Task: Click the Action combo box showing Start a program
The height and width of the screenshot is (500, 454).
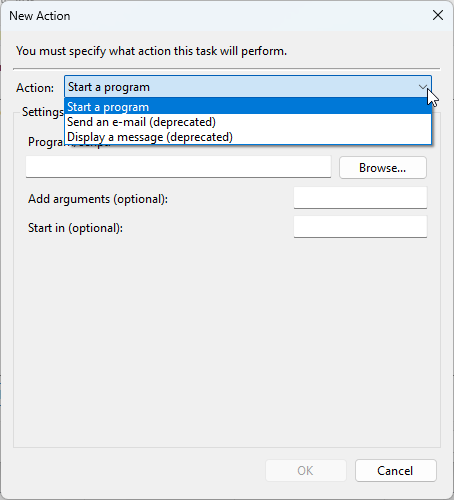Action: pyautogui.click(x=248, y=87)
